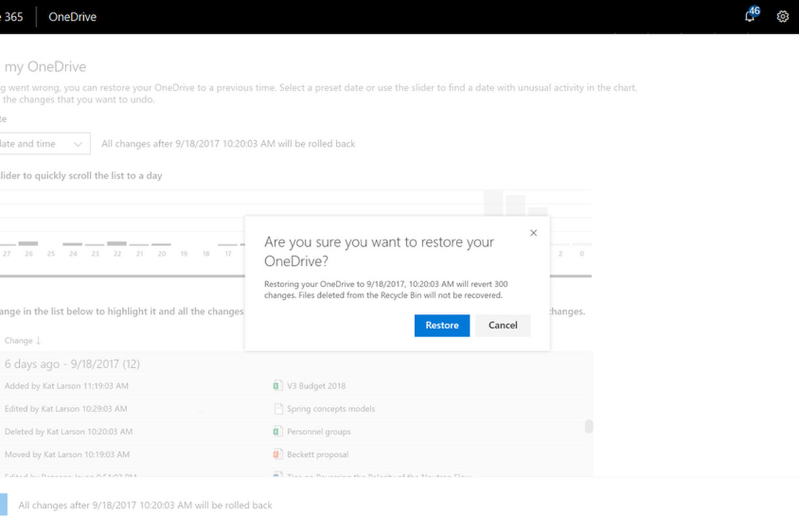The width and height of the screenshot is (799, 532).
Task: Cancel the OneDrive restore dialog
Action: (502, 325)
